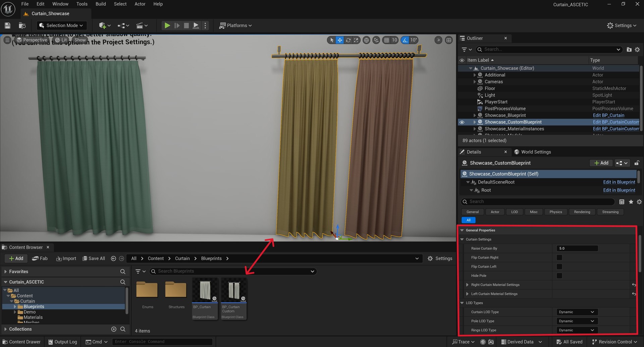Screen dimensions: 644x347
Task: Expand Left Curtain Material Settings
Action: click(467, 294)
